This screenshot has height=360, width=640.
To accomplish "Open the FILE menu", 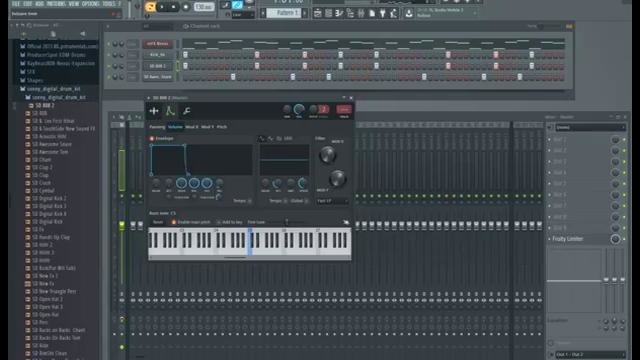I will (16, 4).
